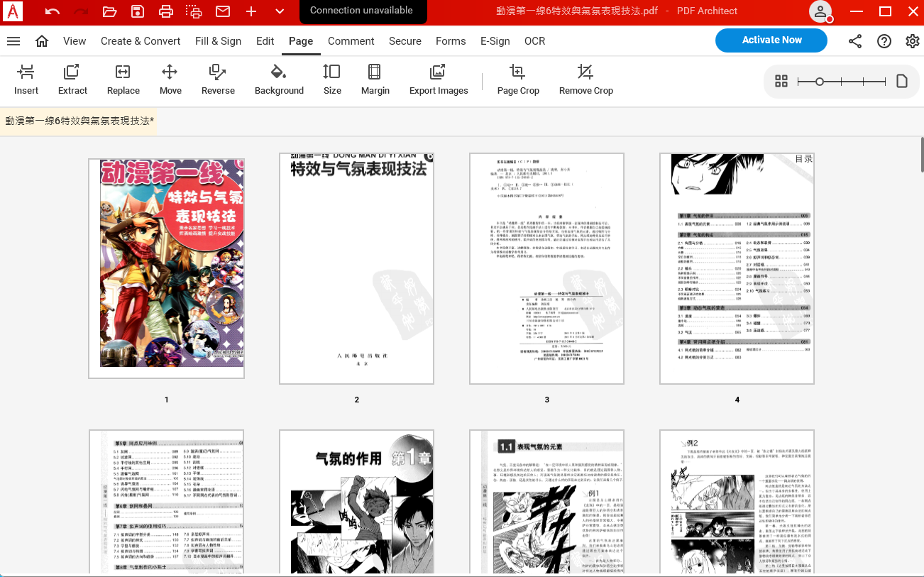
Task: Open the Secure tab
Action: coord(405,41)
